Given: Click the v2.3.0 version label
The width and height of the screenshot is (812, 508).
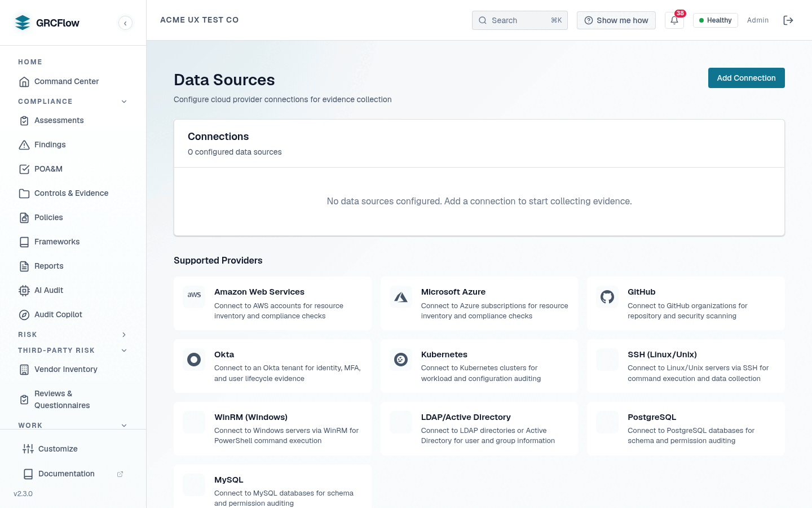Looking at the screenshot, I should tap(23, 494).
